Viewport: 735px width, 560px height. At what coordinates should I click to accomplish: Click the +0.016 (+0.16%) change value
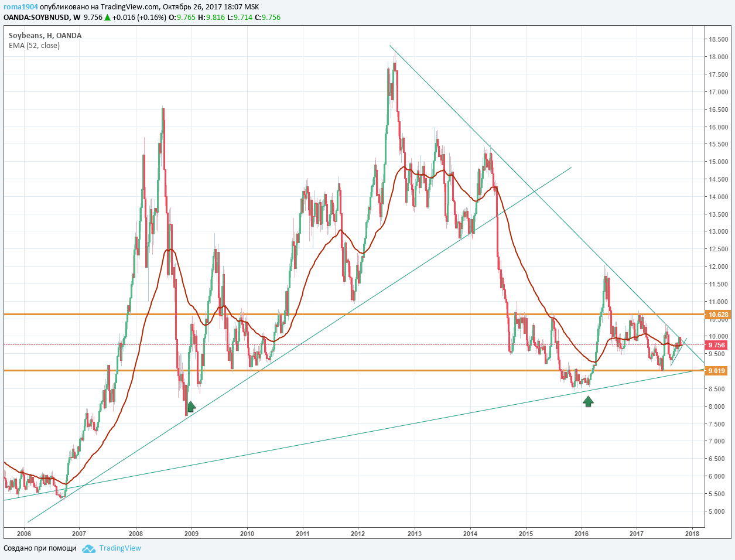(x=139, y=18)
